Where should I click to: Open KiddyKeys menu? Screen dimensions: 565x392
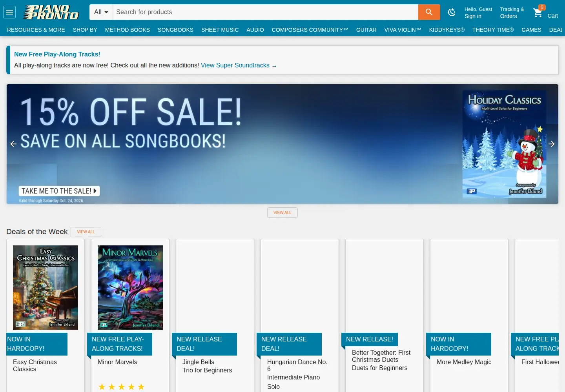(447, 30)
